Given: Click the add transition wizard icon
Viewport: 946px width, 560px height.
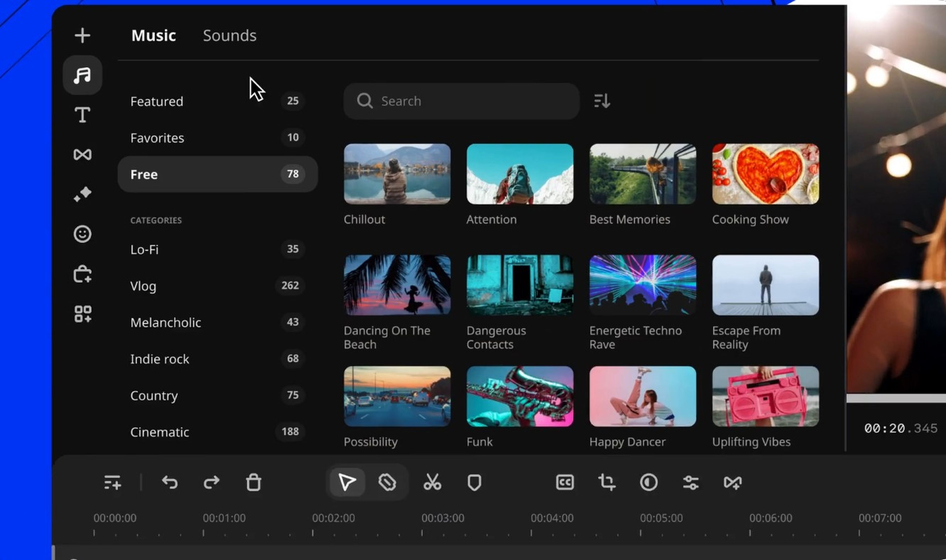Looking at the screenshot, I should 733,482.
